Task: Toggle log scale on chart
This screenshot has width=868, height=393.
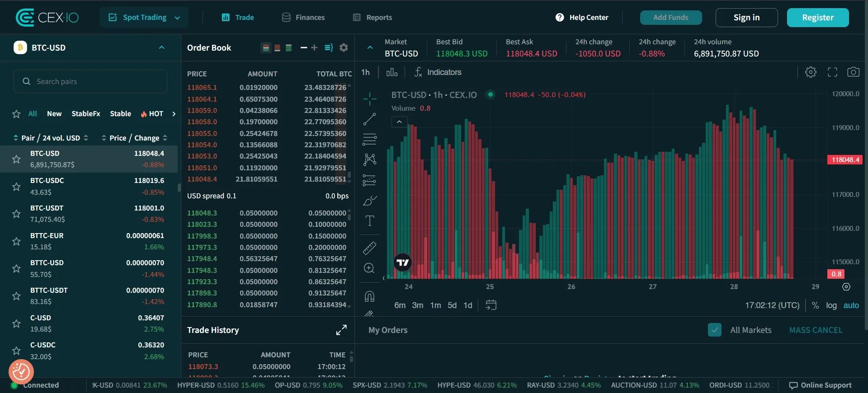Action: tap(831, 305)
